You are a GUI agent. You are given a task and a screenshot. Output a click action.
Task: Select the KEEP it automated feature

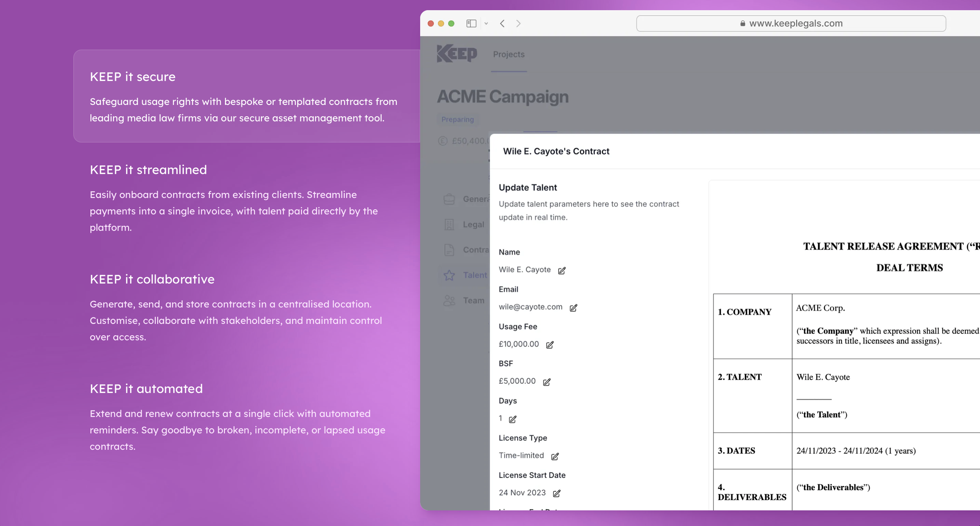tap(146, 389)
